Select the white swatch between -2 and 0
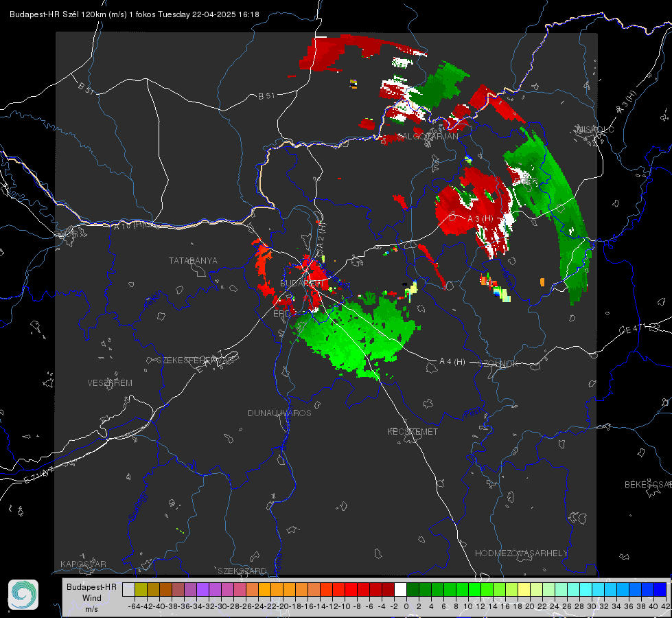Image resolution: width=672 pixels, height=618 pixels. click(400, 589)
